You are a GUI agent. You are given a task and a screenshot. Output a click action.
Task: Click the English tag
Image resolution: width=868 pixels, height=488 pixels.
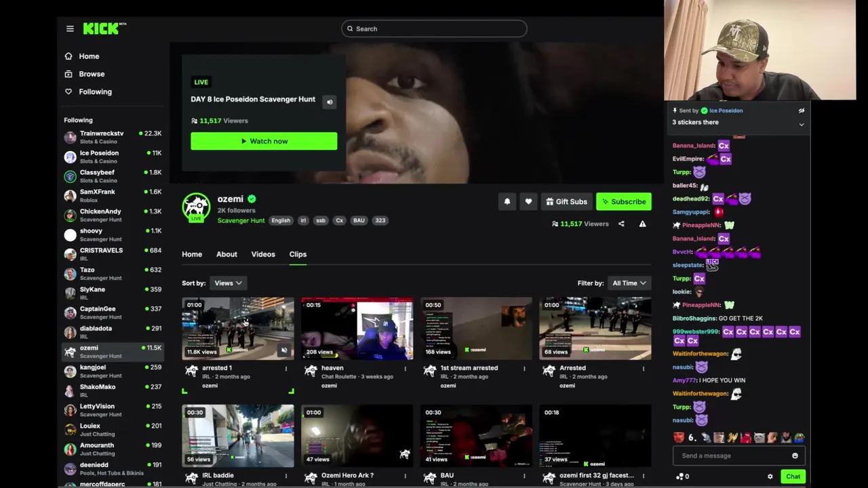point(281,220)
